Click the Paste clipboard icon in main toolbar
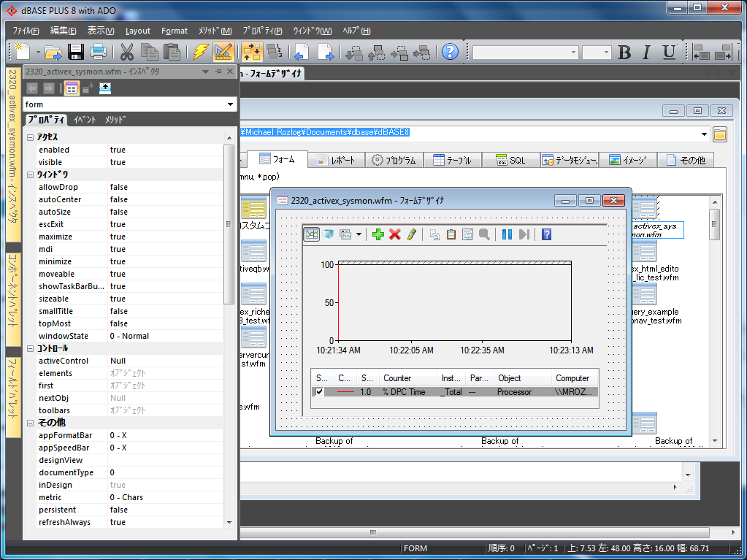This screenshot has width=747, height=560. [x=172, y=51]
